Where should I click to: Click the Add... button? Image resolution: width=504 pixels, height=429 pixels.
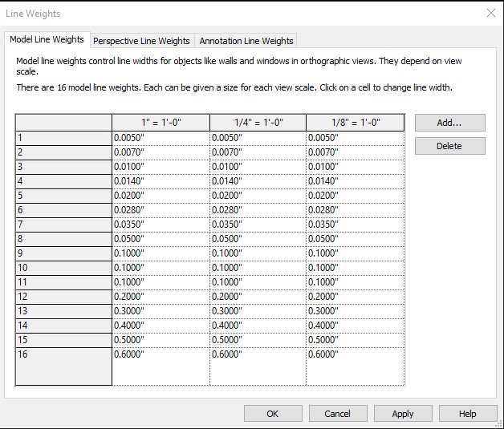pyautogui.click(x=450, y=123)
